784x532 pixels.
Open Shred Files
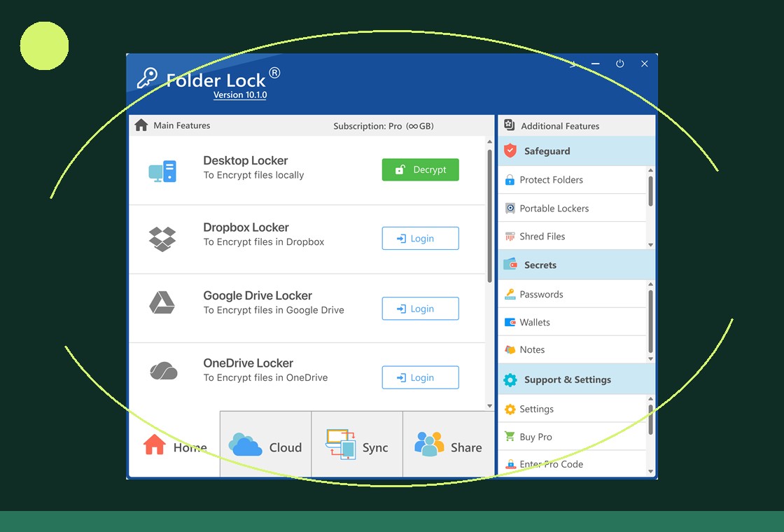click(573, 236)
